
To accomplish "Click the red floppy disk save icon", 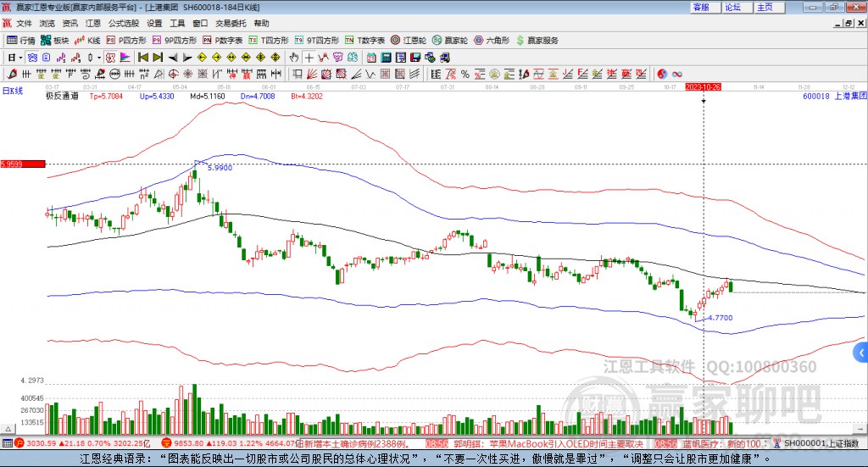I will click(x=415, y=58).
